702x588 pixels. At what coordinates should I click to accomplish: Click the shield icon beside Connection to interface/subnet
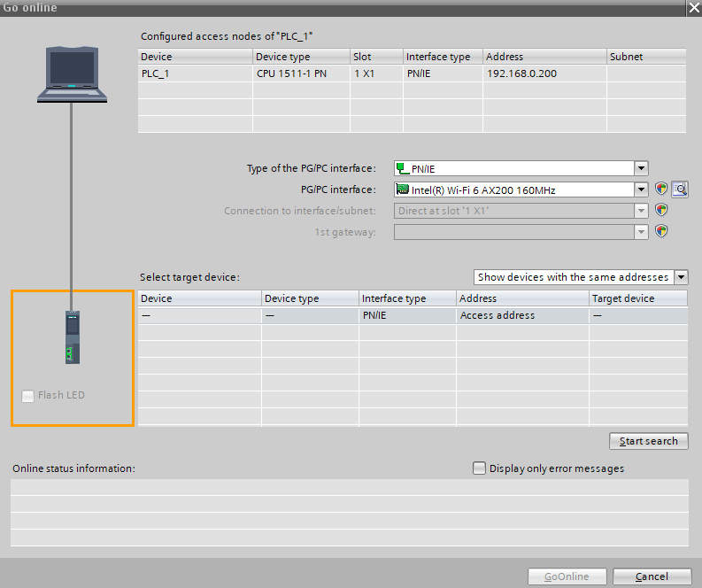point(661,211)
